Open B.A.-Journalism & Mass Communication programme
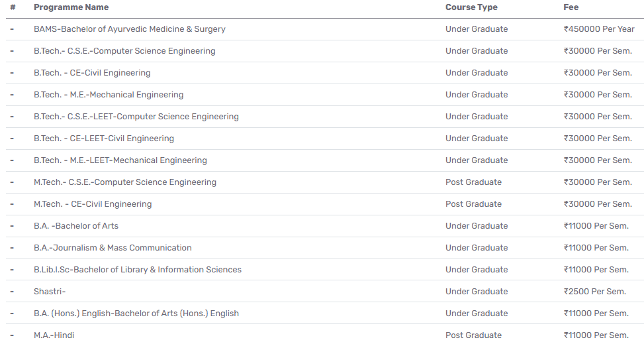The image size is (644, 344). 113,248
